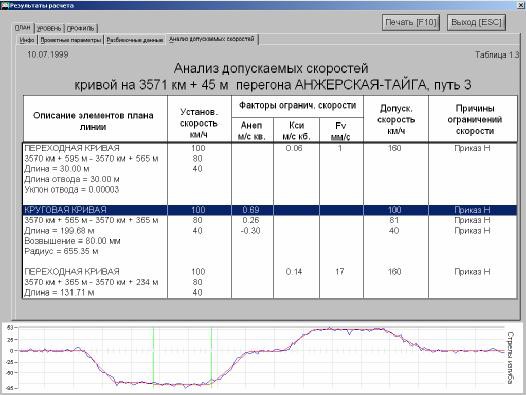Click the left green marker line in the chart
The width and height of the screenshot is (526, 395).
pos(153,357)
